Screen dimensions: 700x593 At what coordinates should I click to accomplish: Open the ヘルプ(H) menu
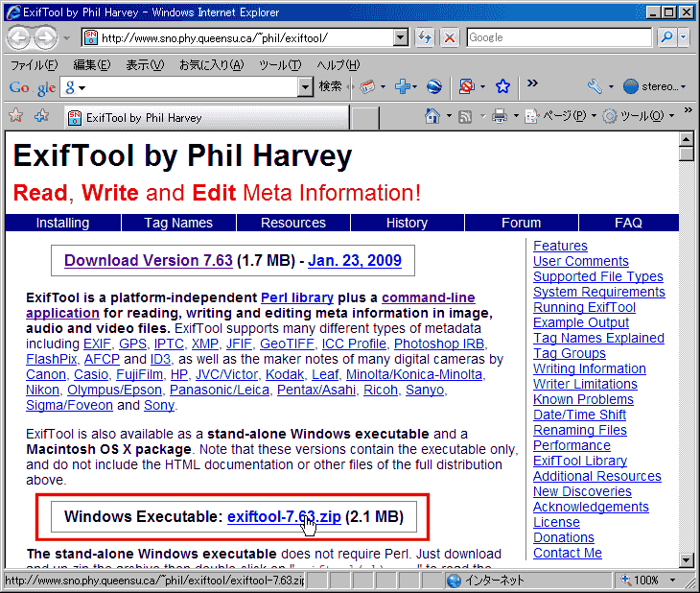(x=338, y=65)
